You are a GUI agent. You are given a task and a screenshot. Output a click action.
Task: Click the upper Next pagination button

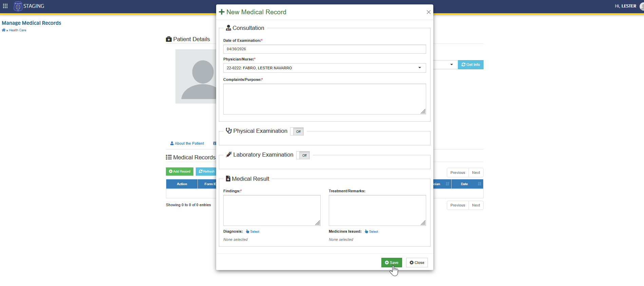point(476,173)
